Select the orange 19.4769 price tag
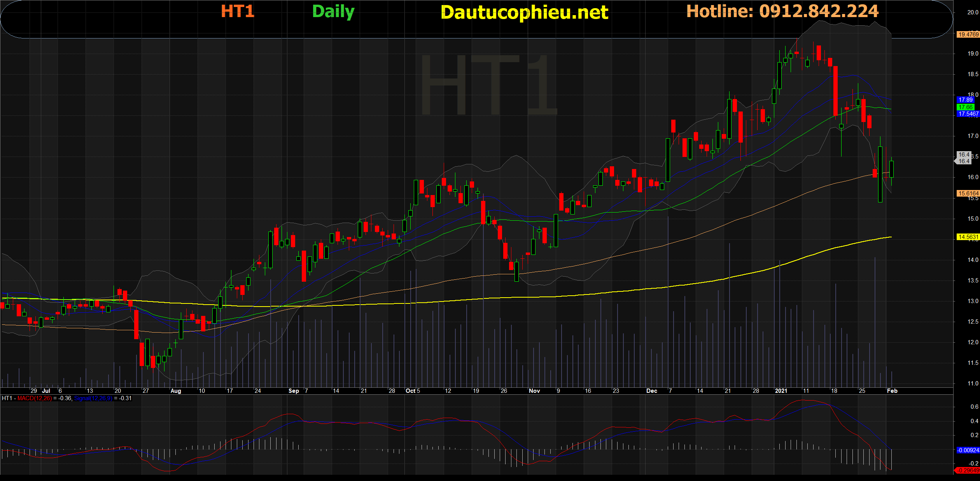The width and height of the screenshot is (980, 481). [x=968, y=35]
